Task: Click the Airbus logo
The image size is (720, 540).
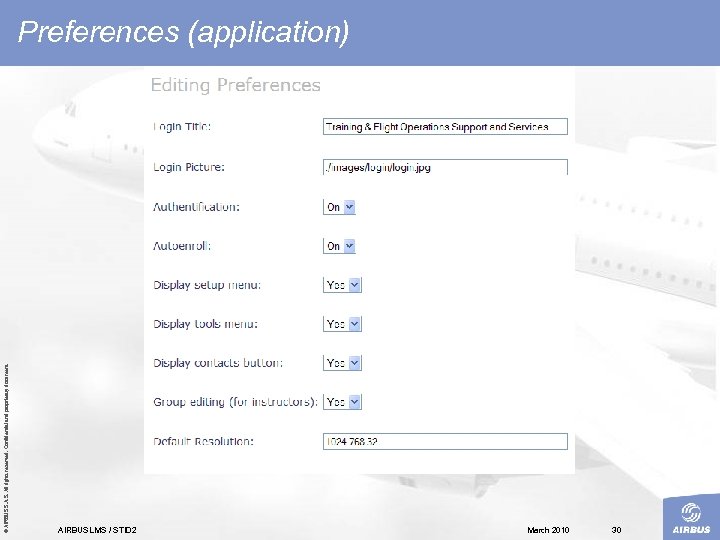Action: pyautogui.click(x=691, y=518)
